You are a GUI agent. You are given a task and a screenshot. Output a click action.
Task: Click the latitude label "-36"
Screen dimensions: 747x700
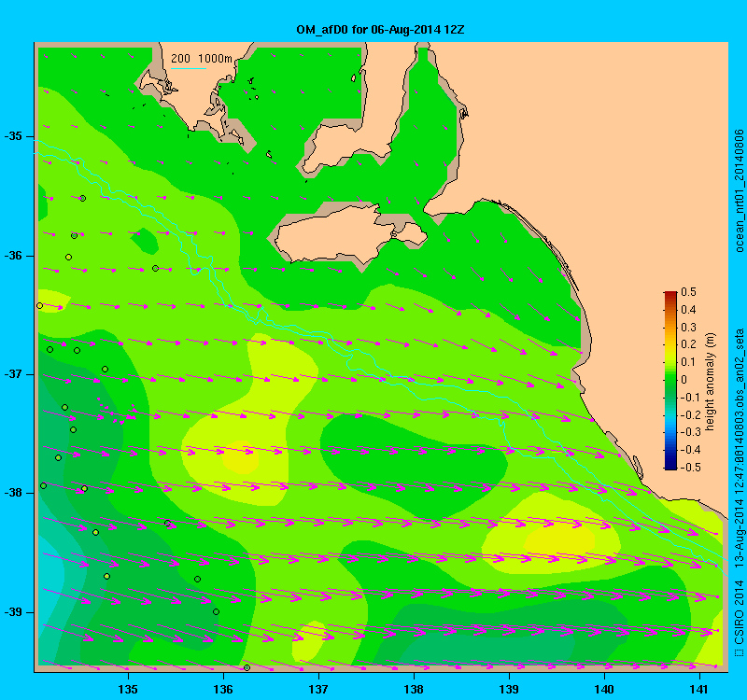[13, 256]
